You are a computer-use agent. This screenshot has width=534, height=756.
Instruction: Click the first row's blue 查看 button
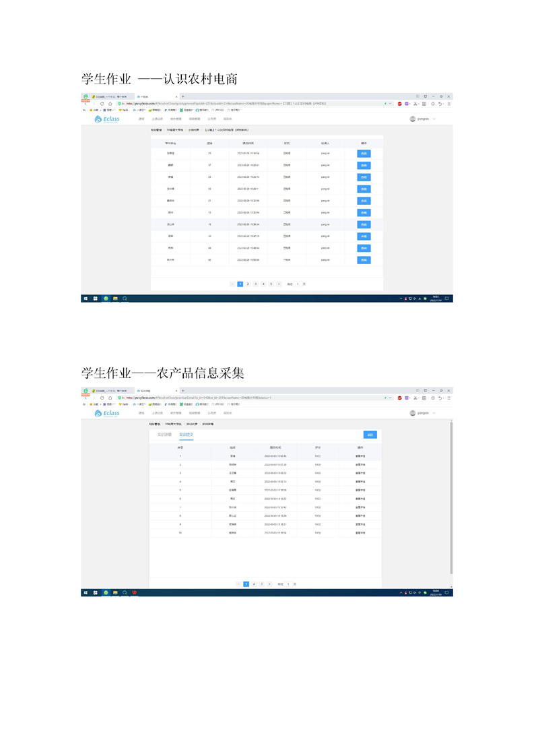tap(364, 154)
